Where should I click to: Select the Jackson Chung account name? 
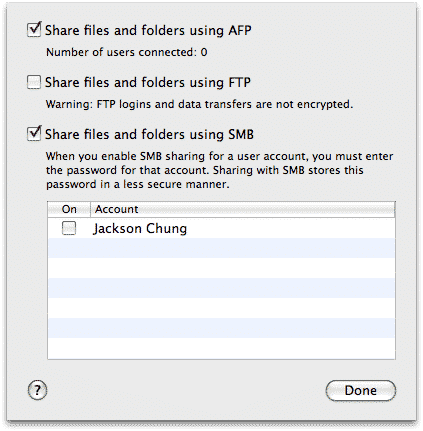pos(140,229)
